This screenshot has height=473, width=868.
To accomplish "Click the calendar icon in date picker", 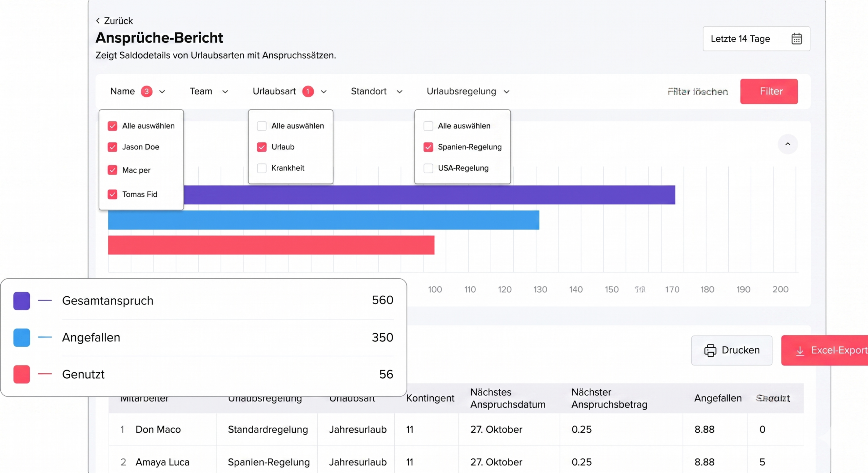I will click(x=796, y=39).
